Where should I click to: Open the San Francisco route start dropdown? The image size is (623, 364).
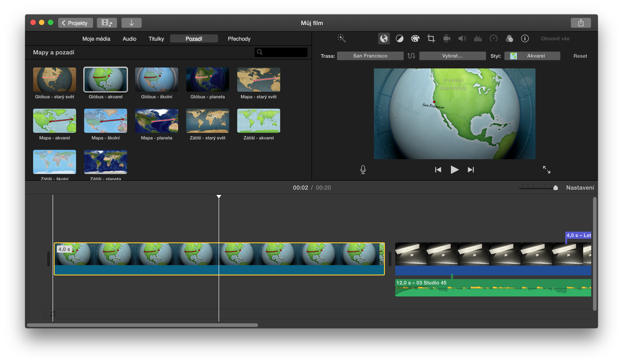tap(370, 56)
